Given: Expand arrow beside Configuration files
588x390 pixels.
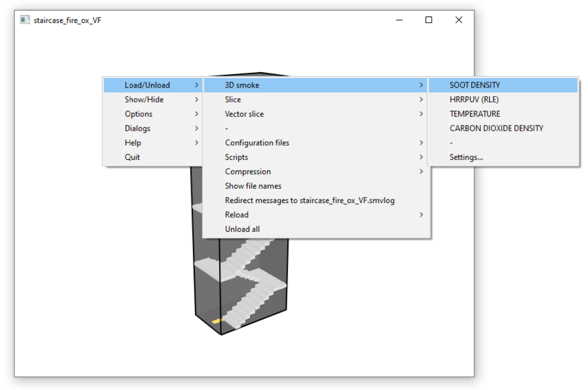Looking at the screenshot, I should point(421,143).
